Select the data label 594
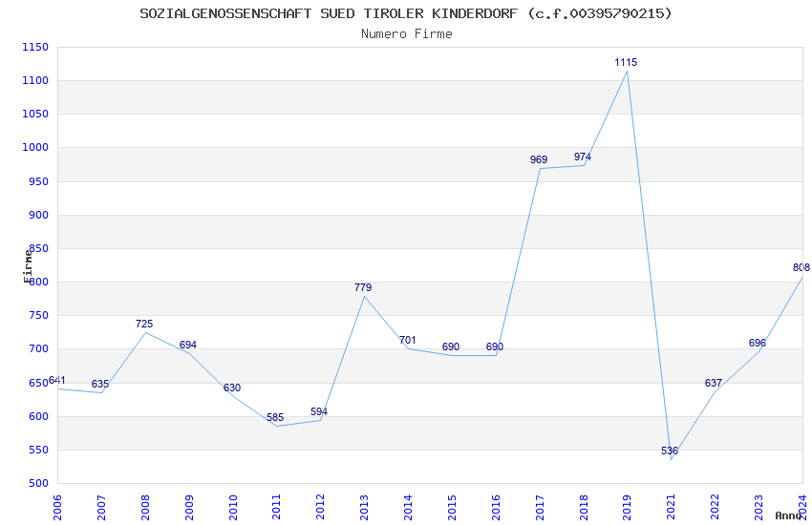 [x=319, y=412]
